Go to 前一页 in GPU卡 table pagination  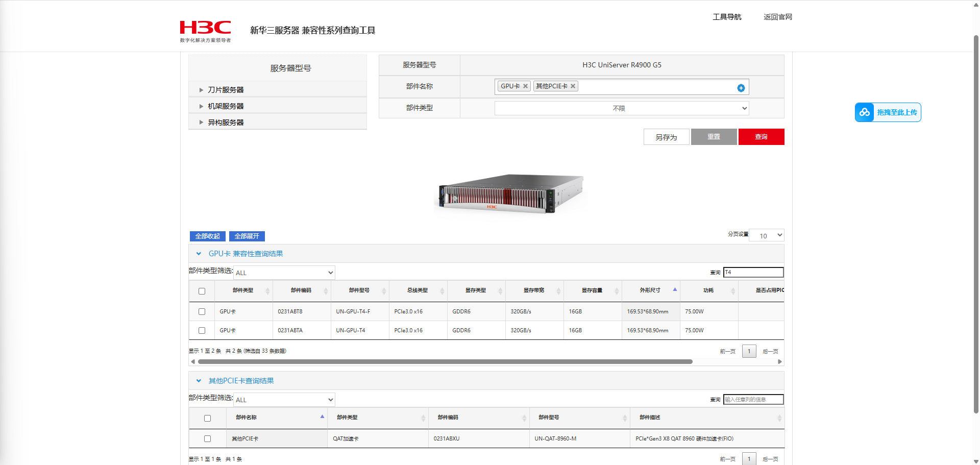click(x=727, y=351)
